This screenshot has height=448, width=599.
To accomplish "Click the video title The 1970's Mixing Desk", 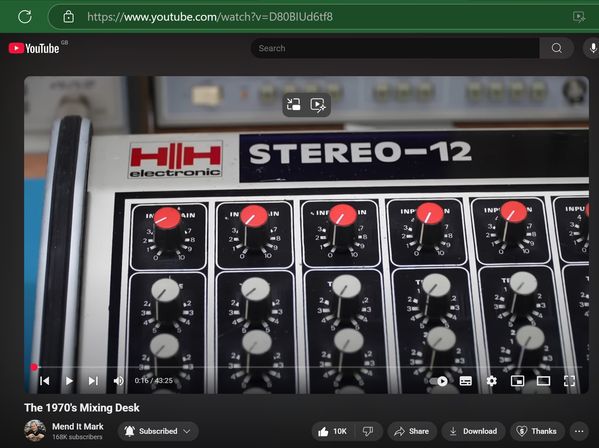I will 82,408.
